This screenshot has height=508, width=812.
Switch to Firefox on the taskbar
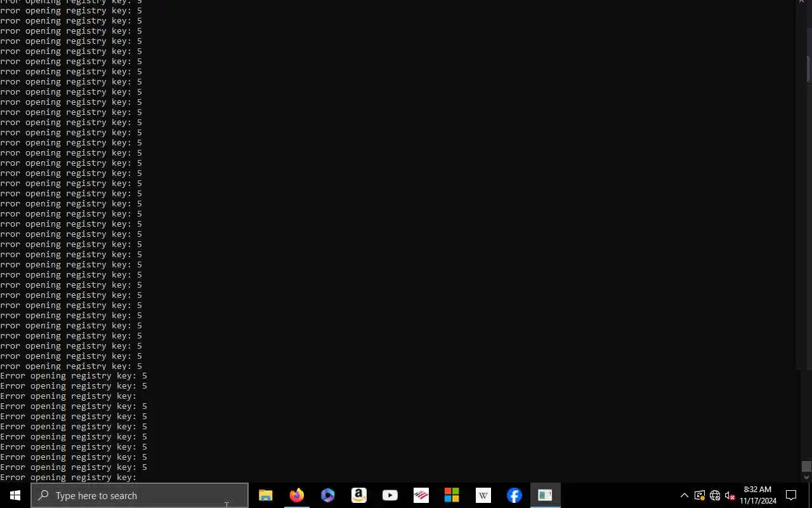pos(297,495)
